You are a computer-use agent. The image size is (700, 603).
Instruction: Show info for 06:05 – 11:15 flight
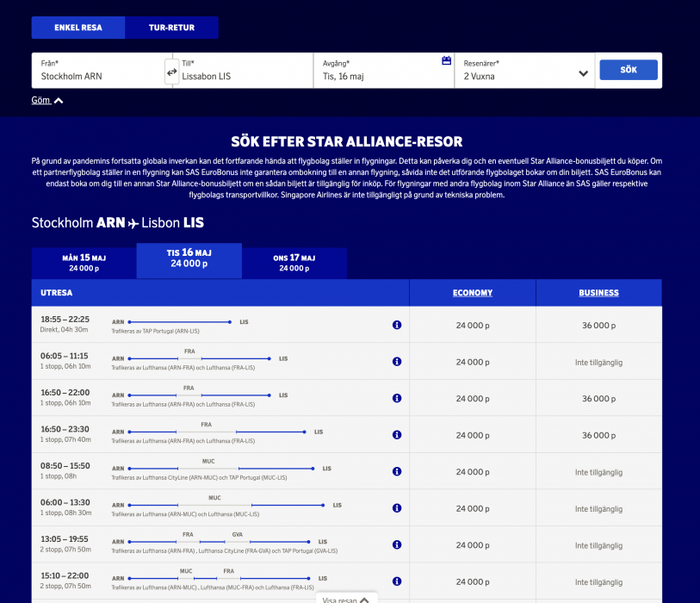pyautogui.click(x=397, y=362)
